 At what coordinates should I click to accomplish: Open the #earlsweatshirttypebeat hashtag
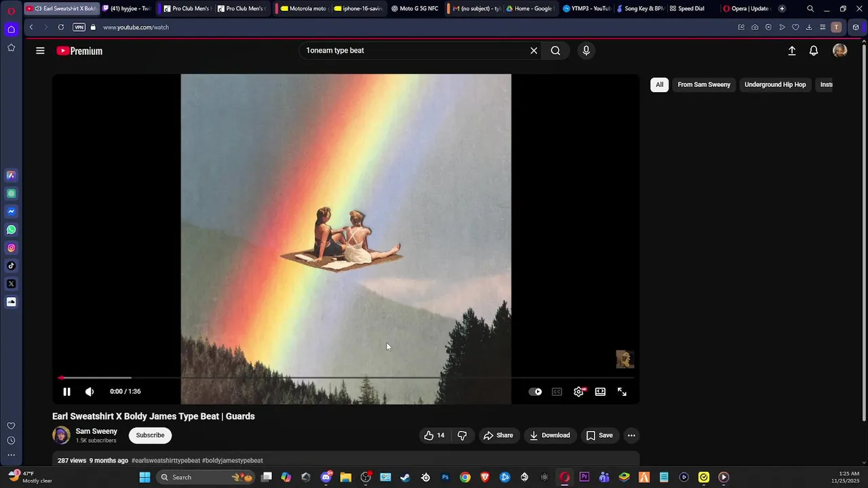tap(165, 460)
